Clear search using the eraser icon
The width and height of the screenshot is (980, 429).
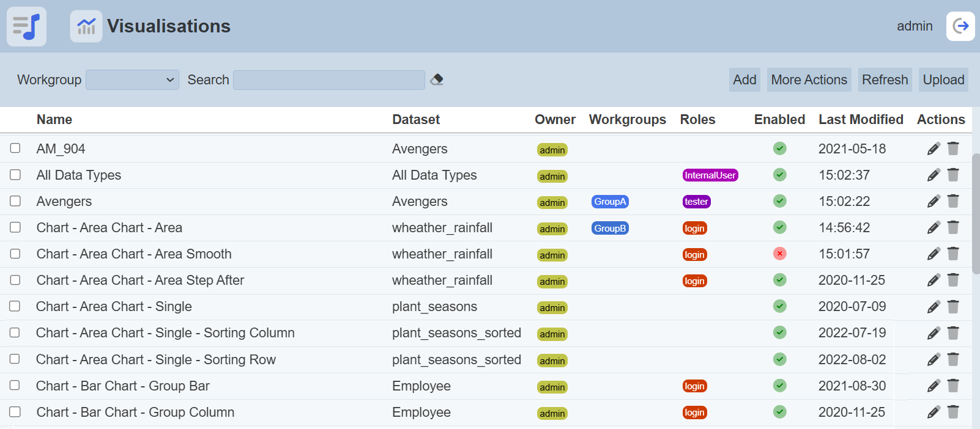tap(437, 79)
